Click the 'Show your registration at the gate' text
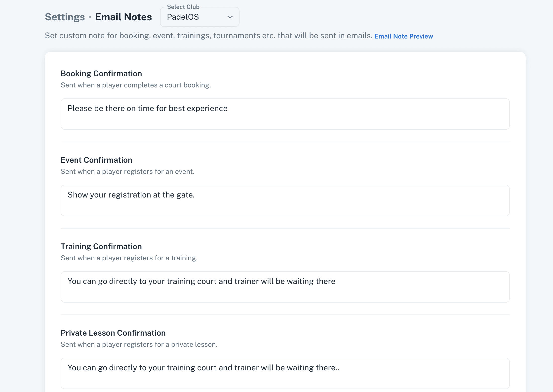This screenshot has width=553, height=392. 131,195
